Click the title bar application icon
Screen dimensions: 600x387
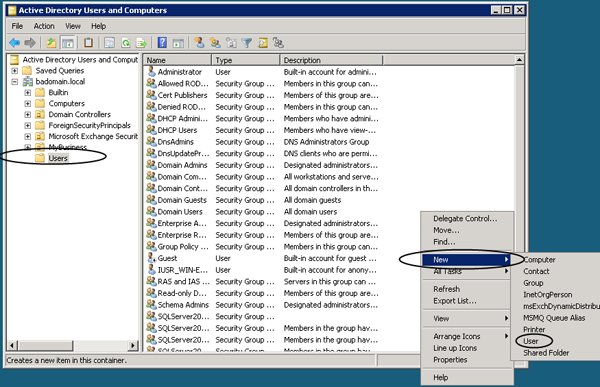(x=12, y=10)
